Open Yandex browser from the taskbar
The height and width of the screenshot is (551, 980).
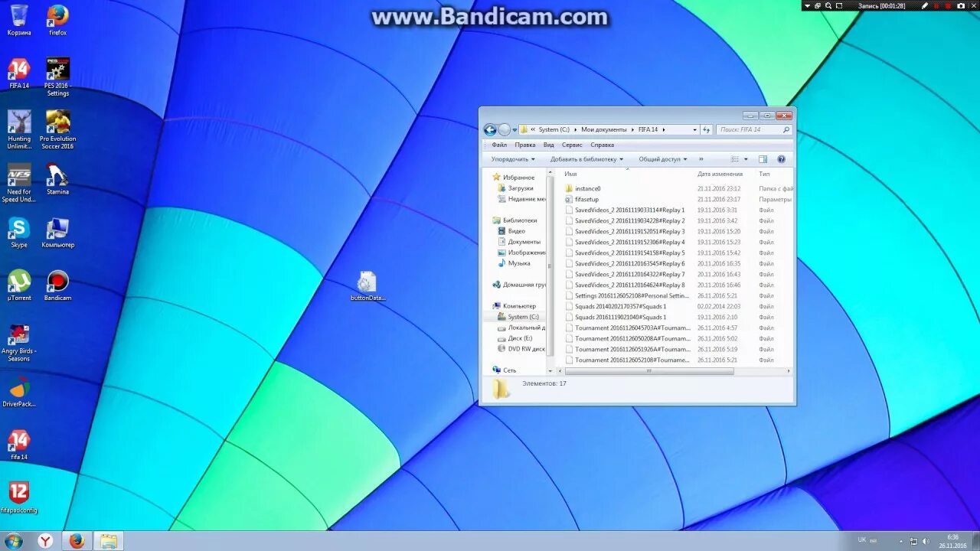(x=46, y=541)
